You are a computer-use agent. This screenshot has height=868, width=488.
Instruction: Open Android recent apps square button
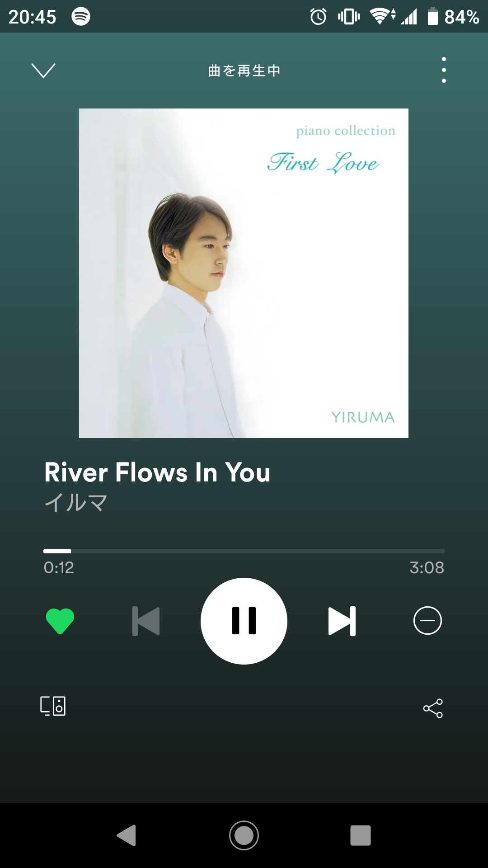click(361, 835)
